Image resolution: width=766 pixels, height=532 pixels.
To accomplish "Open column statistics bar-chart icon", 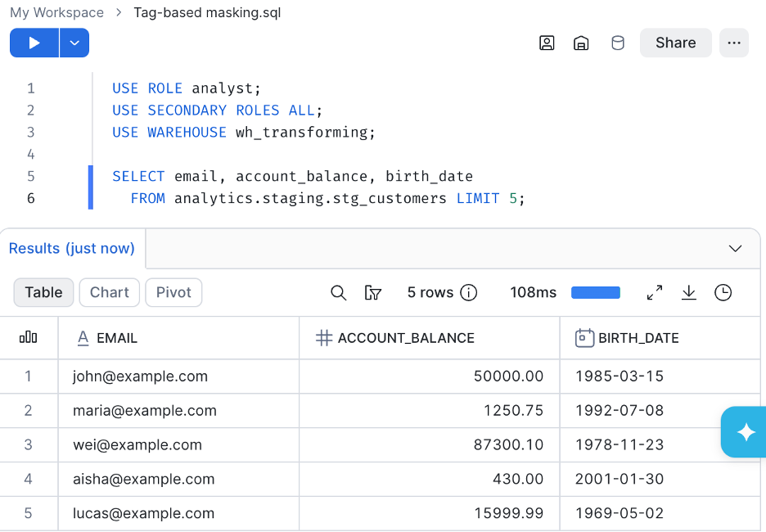I will (29, 337).
